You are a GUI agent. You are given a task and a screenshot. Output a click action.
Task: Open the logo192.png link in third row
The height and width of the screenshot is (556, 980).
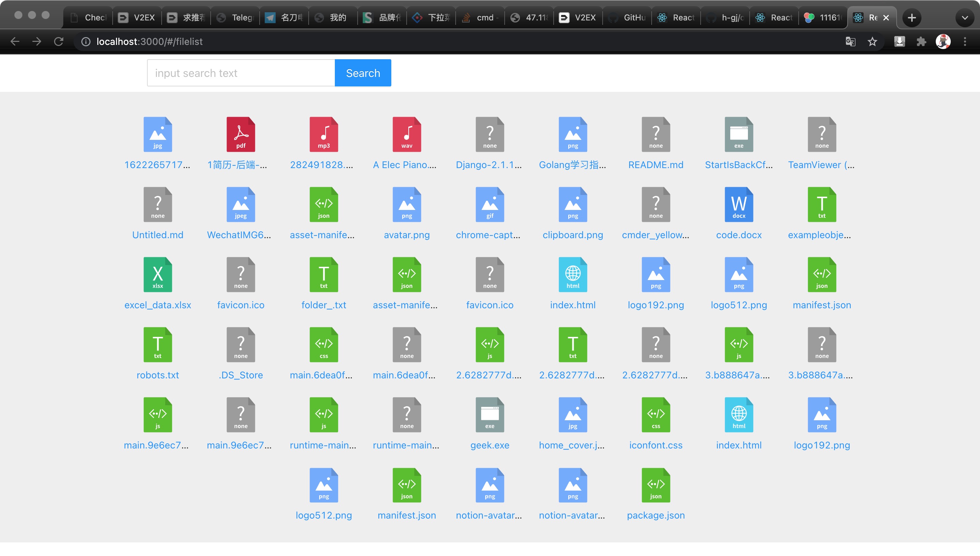pos(656,305)
